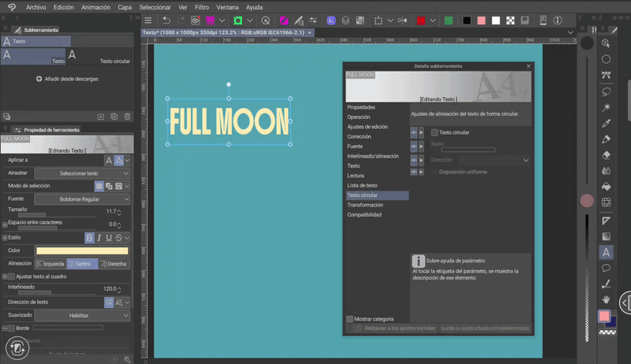Screen dimensions: 631x364
Task: Open the Filtro menu
Action: pos(203,6)
